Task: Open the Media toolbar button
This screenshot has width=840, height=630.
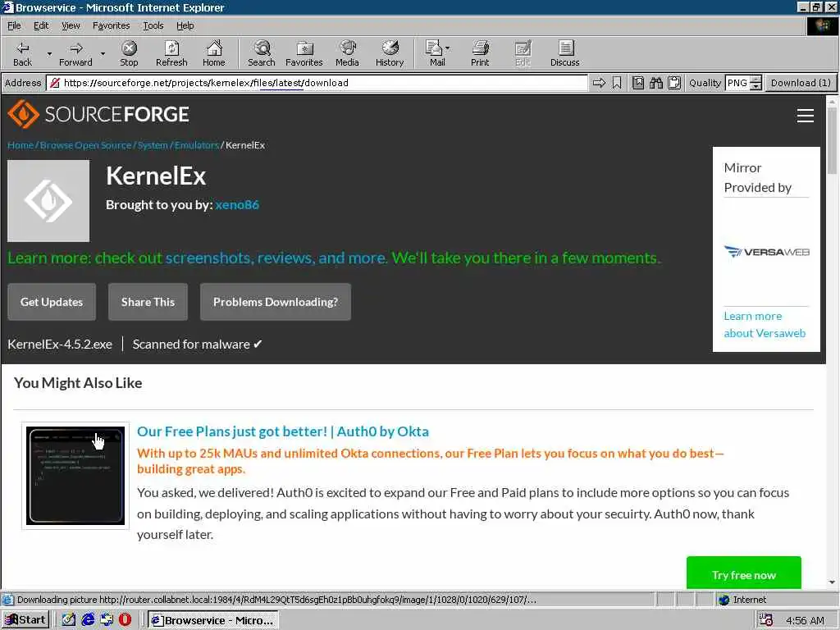Action: point(347,53)
